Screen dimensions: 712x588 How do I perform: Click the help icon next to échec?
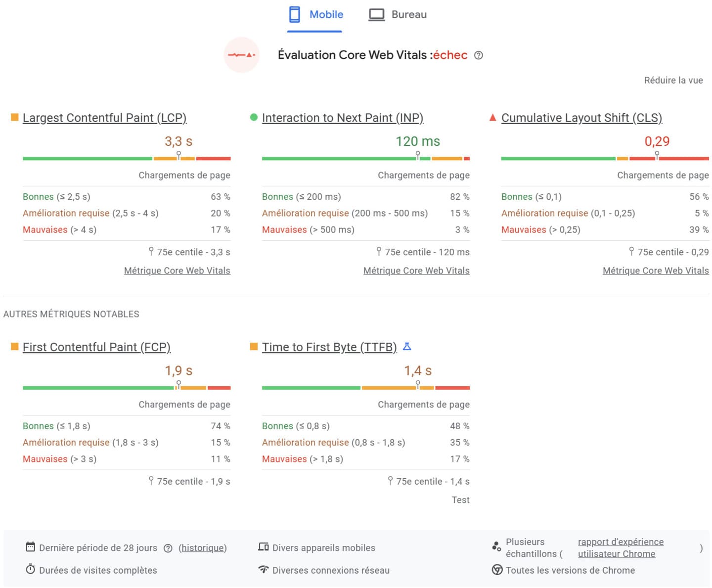pos(478,55)
